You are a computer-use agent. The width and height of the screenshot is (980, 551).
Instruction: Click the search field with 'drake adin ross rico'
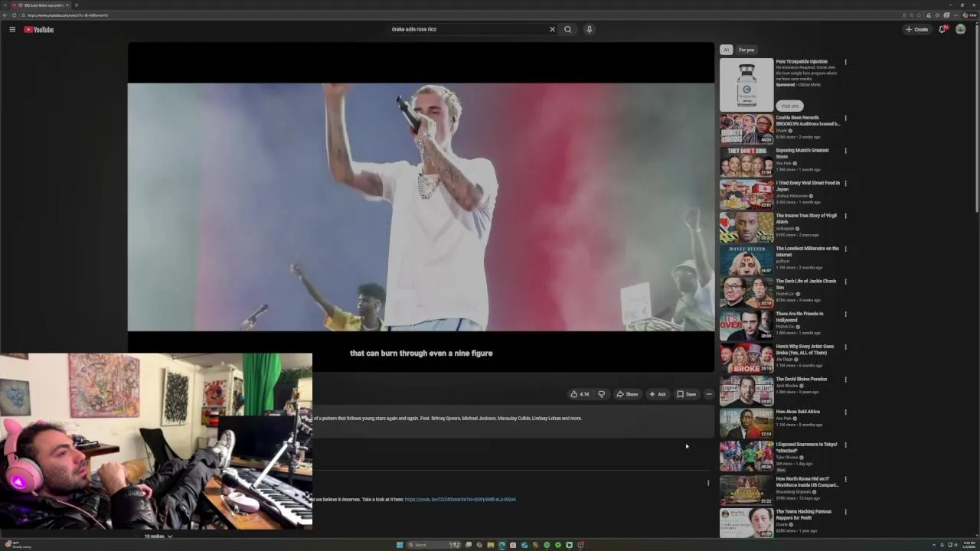click(467, 29)
